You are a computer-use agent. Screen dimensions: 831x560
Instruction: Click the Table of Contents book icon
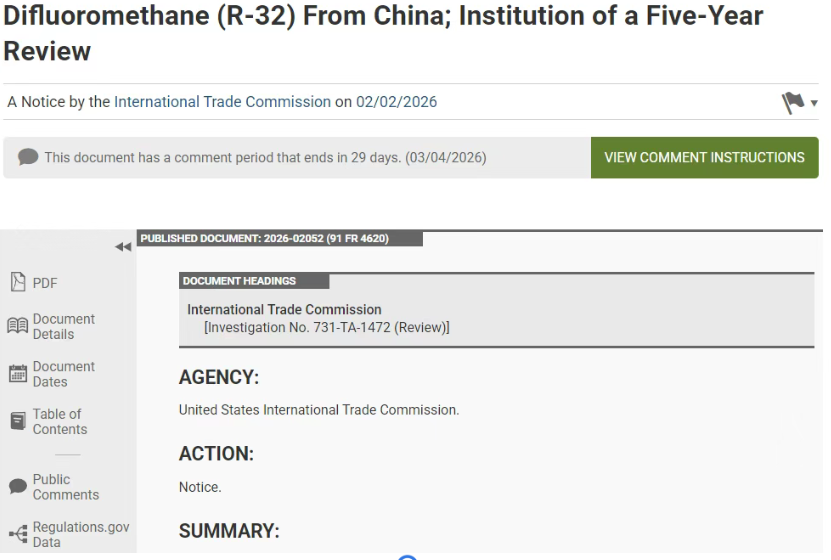pyautogui.click(x=17, y=421)
